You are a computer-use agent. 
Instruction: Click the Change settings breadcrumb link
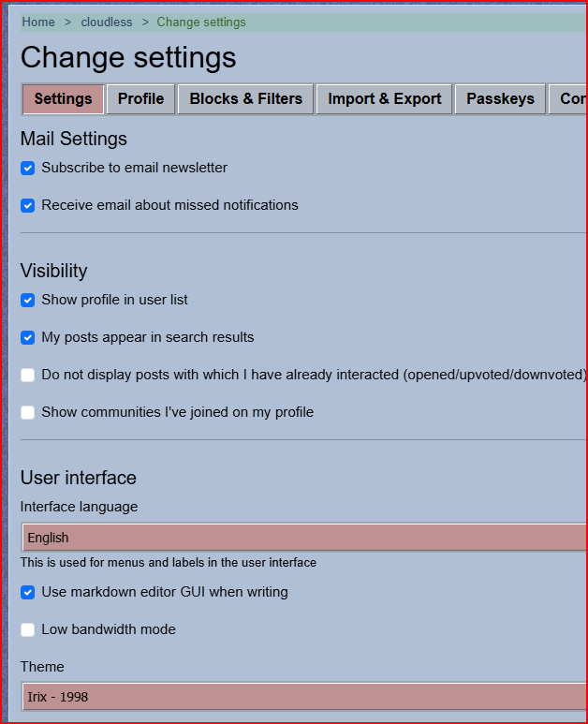tap(201, 22)
